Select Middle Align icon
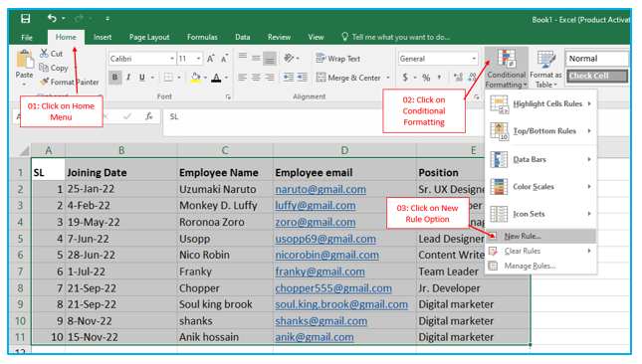Viewport: 642px width, 364px height. point(256,58)
